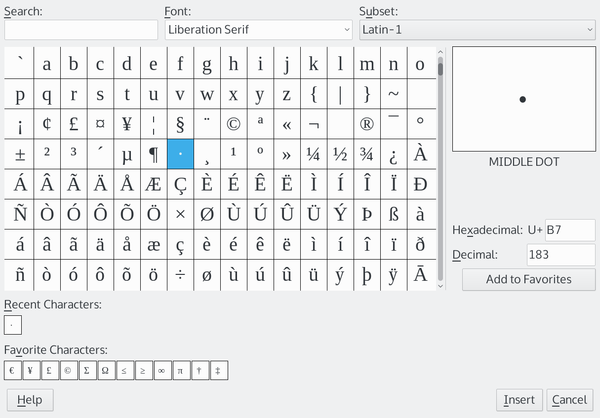This screenshot has height=418, width=600.
Task: Select the highlighted middle dot cell
Action: 180,154
